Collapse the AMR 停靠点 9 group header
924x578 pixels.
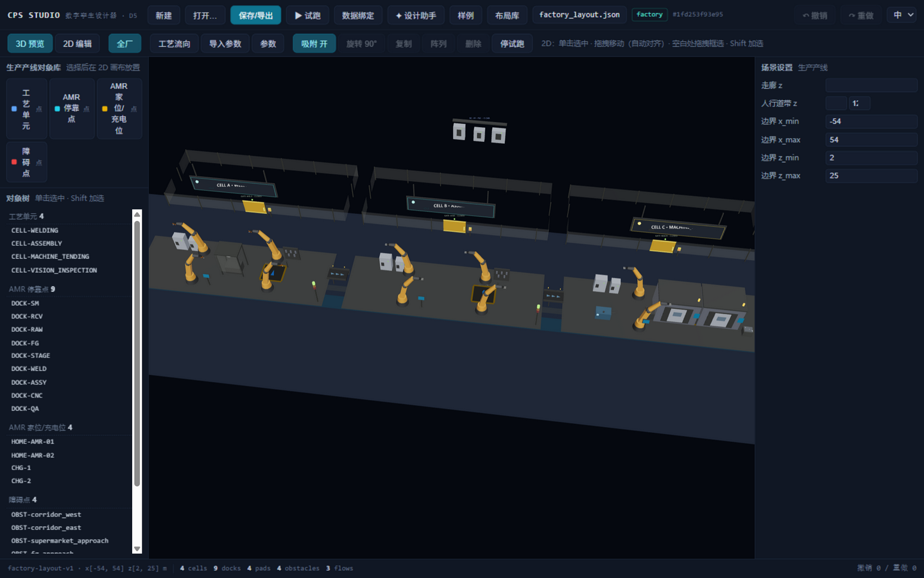(69, 289)
